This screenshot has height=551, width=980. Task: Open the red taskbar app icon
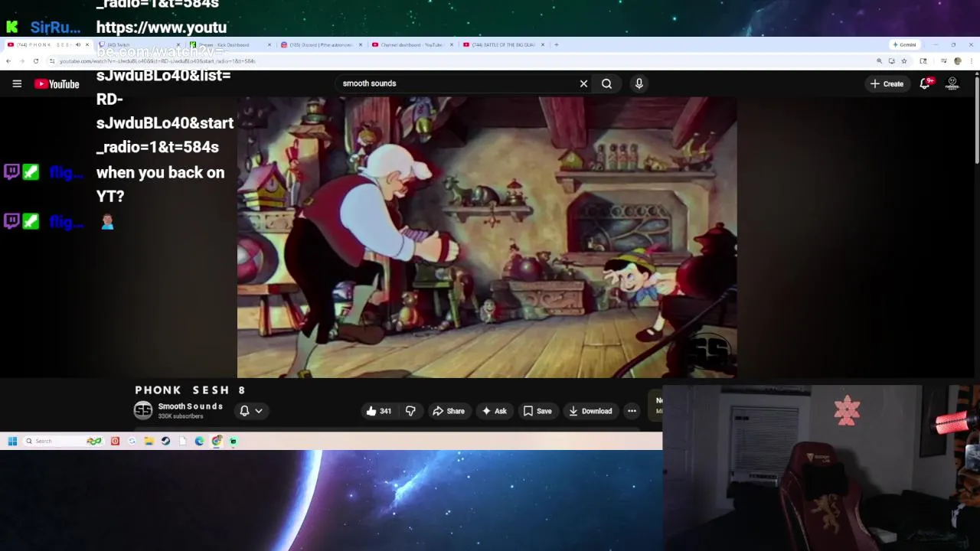point(115,441)
